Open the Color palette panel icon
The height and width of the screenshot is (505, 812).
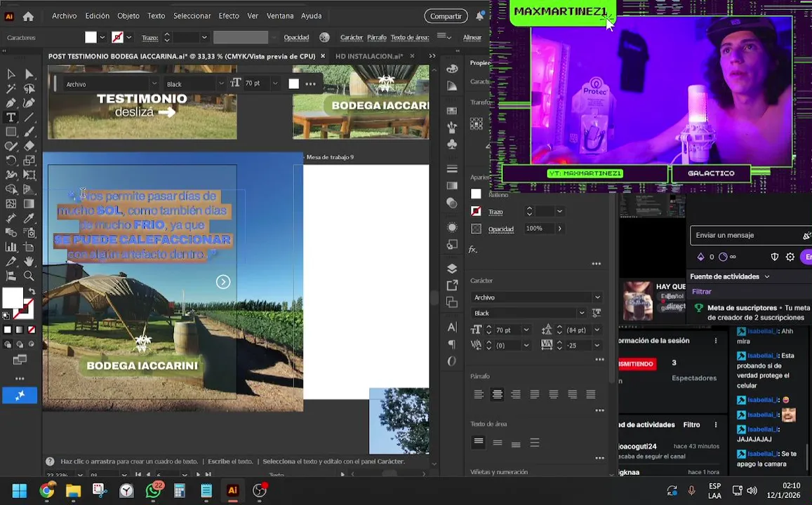[452, 69]
